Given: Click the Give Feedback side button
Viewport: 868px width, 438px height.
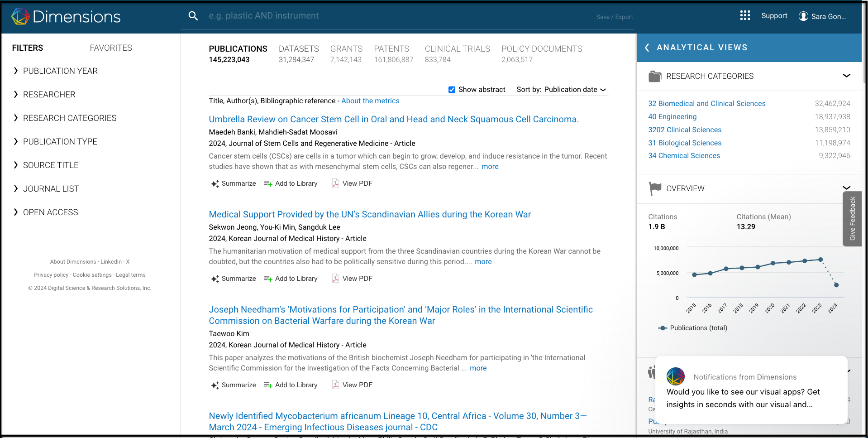Looking at the screenshot, I should tap(852, 219).
